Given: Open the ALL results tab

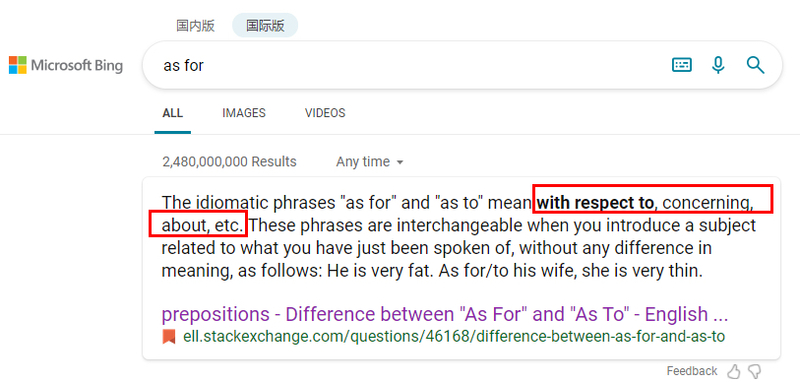Looking at the screenshot, I should pyautogui.click(x=172, y=113).
